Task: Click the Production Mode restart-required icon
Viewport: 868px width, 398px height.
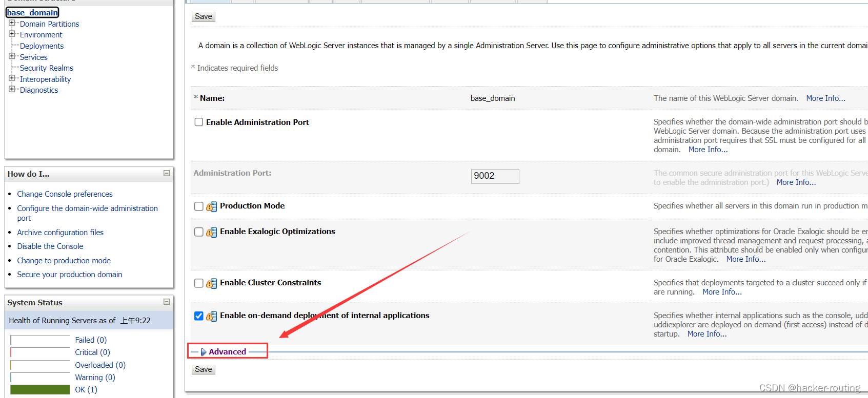Action: [x=211, y=206]
